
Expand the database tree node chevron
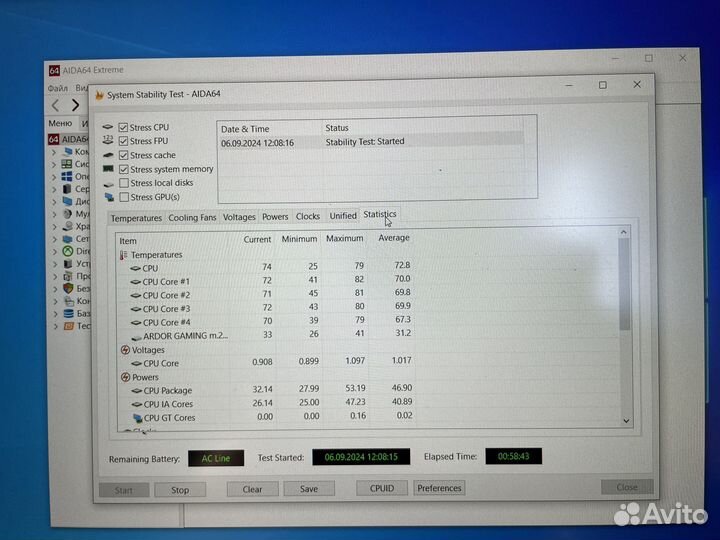[x=55, y=314]
